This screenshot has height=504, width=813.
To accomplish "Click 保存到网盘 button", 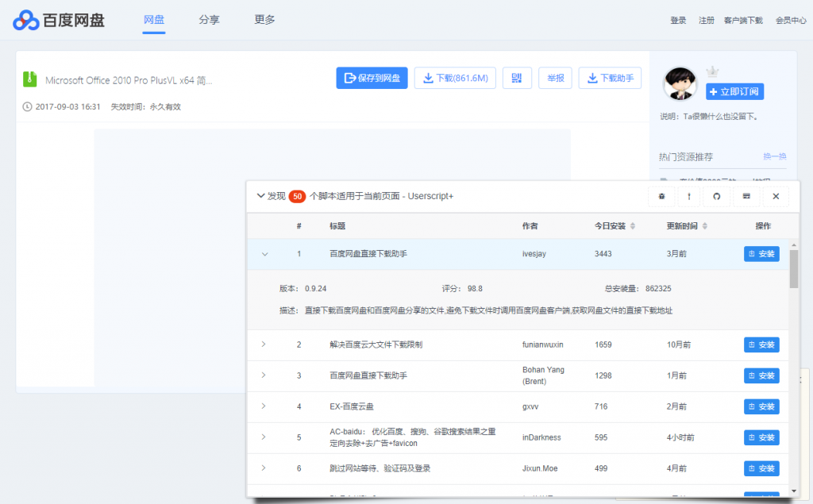I will point(372,78).
